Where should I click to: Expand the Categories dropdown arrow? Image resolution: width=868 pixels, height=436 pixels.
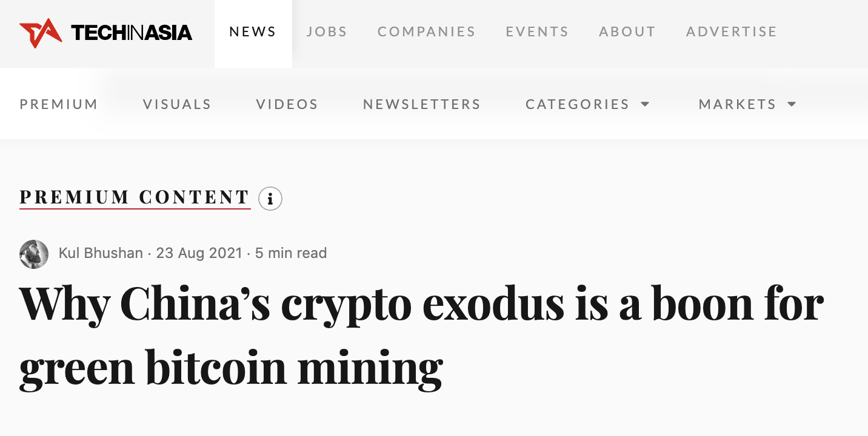[x=645, y=104]
